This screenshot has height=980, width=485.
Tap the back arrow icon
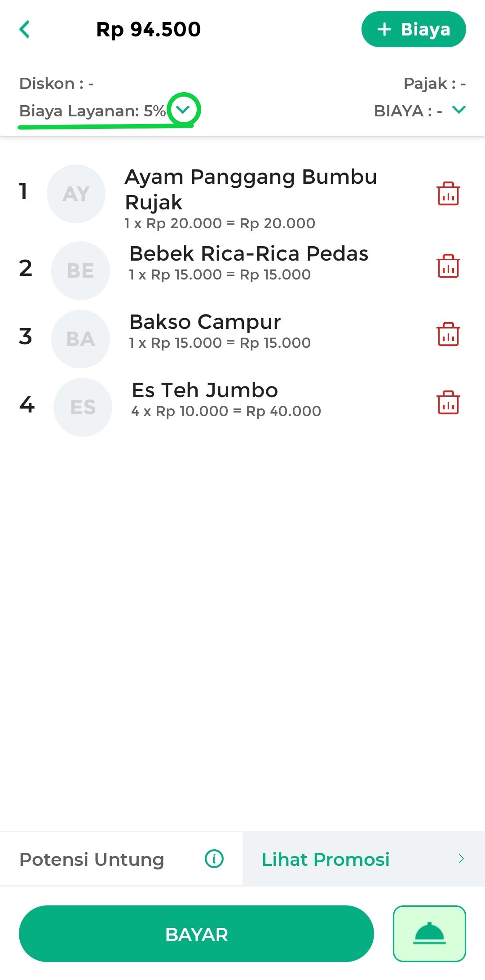coord(25,30)
